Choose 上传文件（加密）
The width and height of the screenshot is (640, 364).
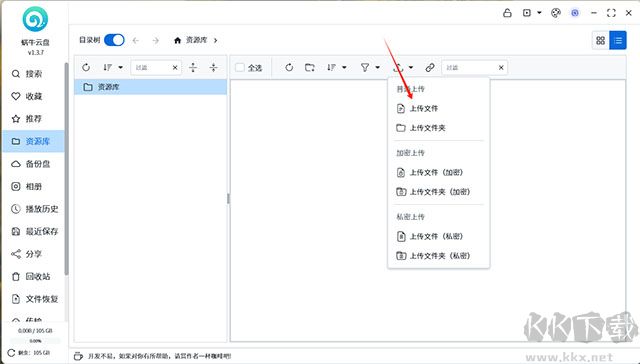coord(438,173)
